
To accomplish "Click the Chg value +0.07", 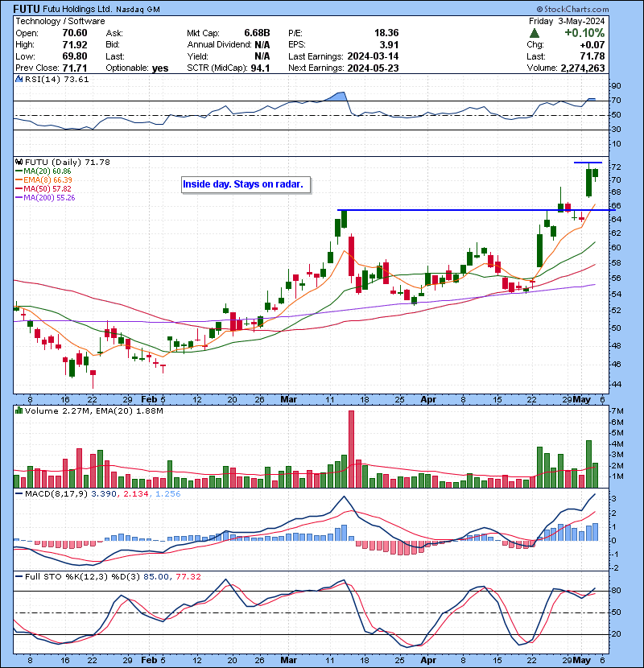I will pyautogui.click(x=592, y=44).
